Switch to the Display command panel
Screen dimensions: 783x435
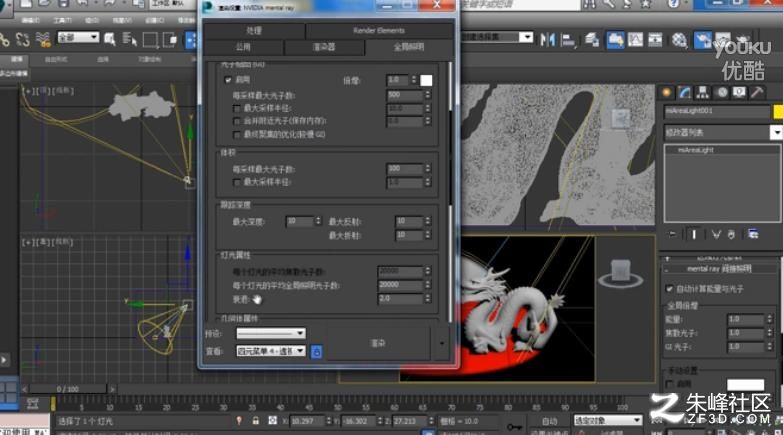point(740,92)
